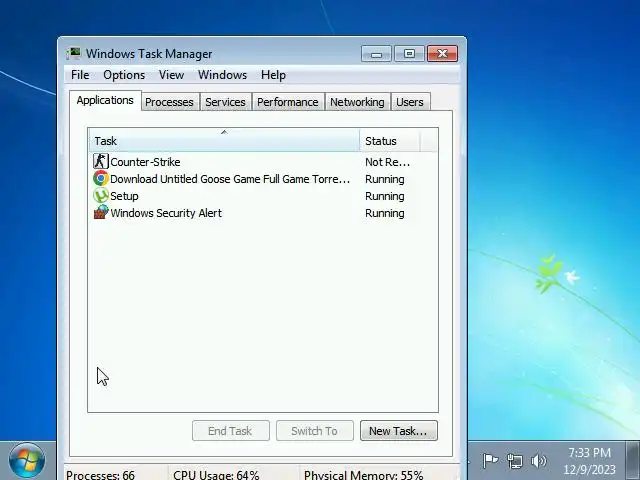
Task: Switch to the Users tab
Action: [x=410, y=102]
